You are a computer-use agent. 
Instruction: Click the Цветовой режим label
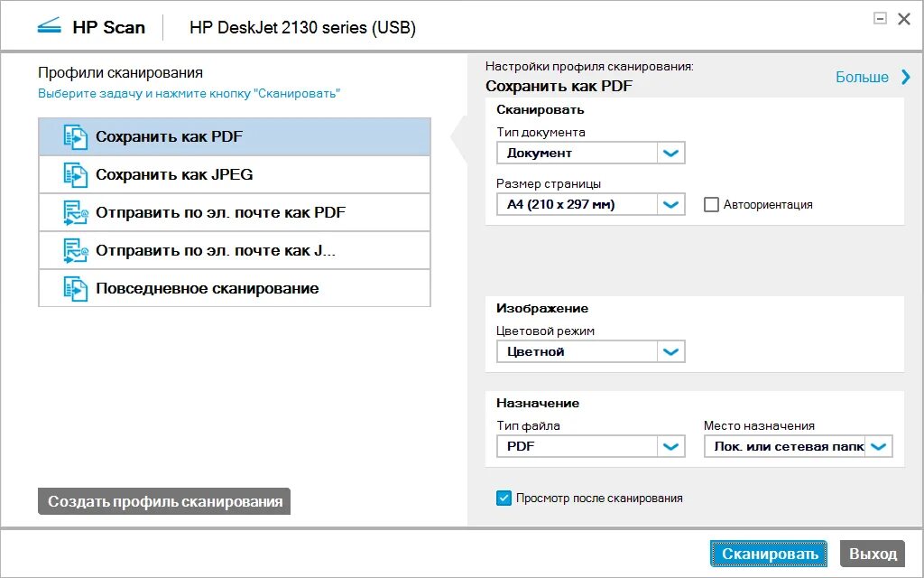(546, 331)
